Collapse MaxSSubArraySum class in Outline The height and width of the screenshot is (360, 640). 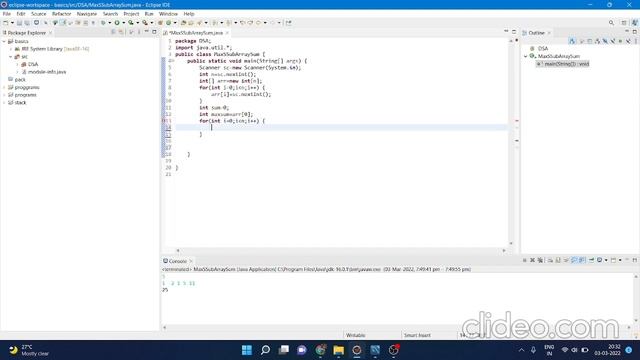point(526,56)
